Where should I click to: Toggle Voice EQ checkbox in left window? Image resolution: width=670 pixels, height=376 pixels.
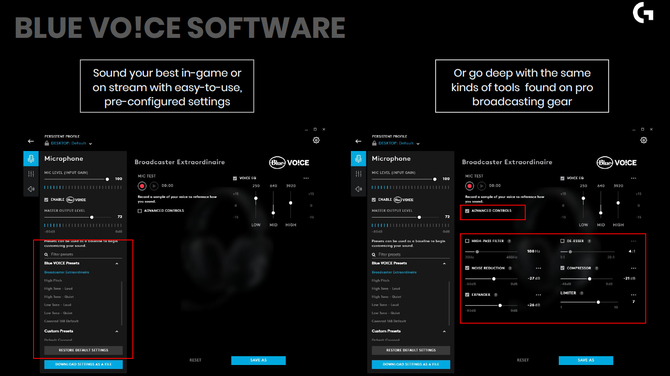235,178
